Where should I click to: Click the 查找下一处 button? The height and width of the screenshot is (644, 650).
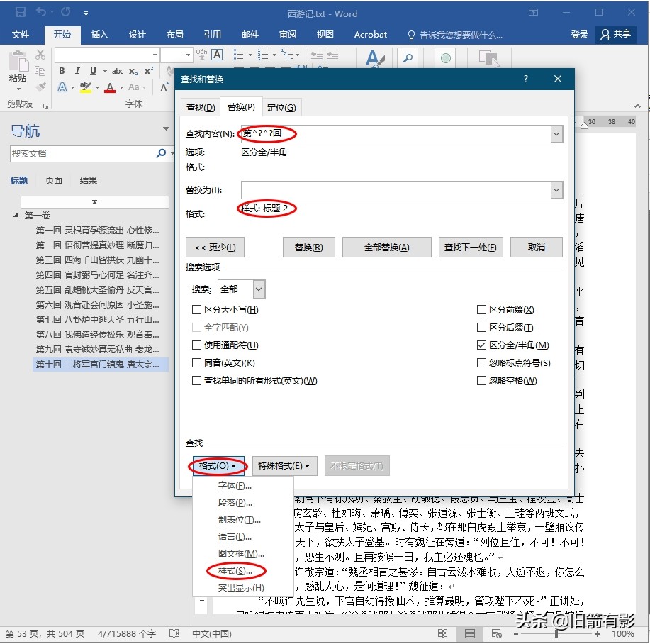(x=470, y=247)
